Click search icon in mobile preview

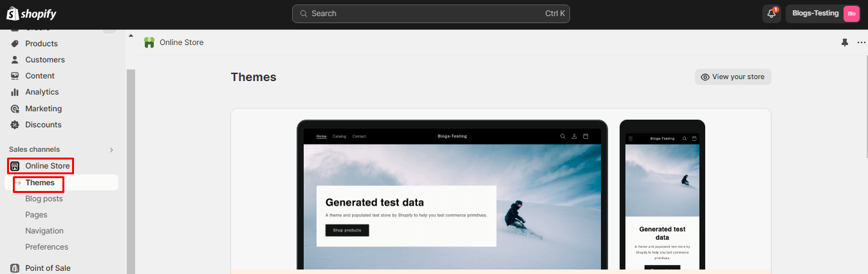(x=685, y=138)
